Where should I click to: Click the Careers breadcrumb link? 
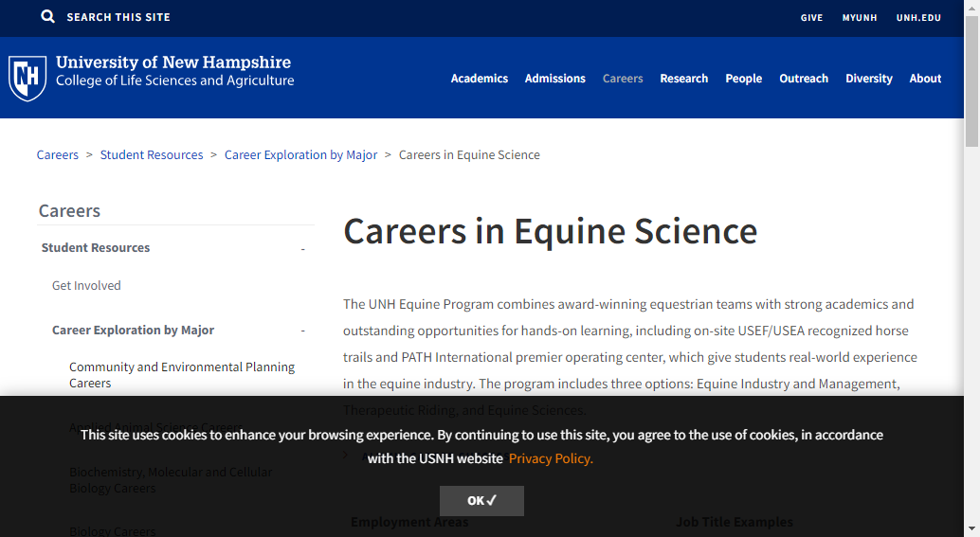click(x=58, y=155)
